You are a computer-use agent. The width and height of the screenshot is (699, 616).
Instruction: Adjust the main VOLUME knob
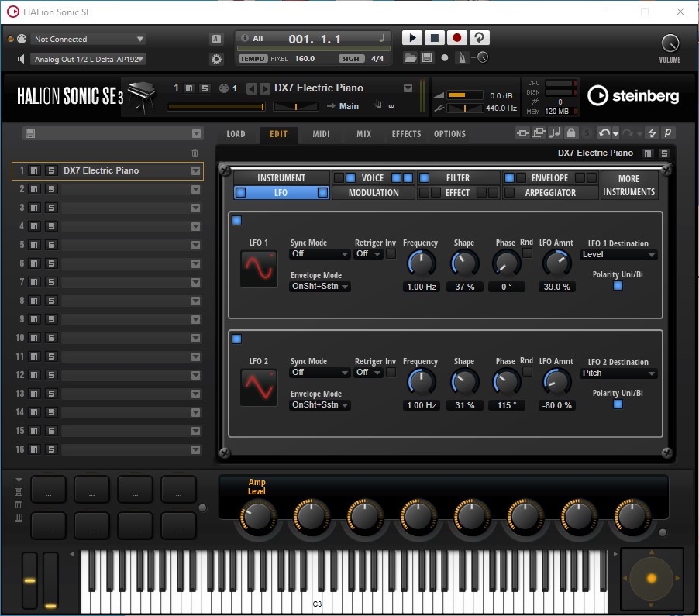[670, 43]
